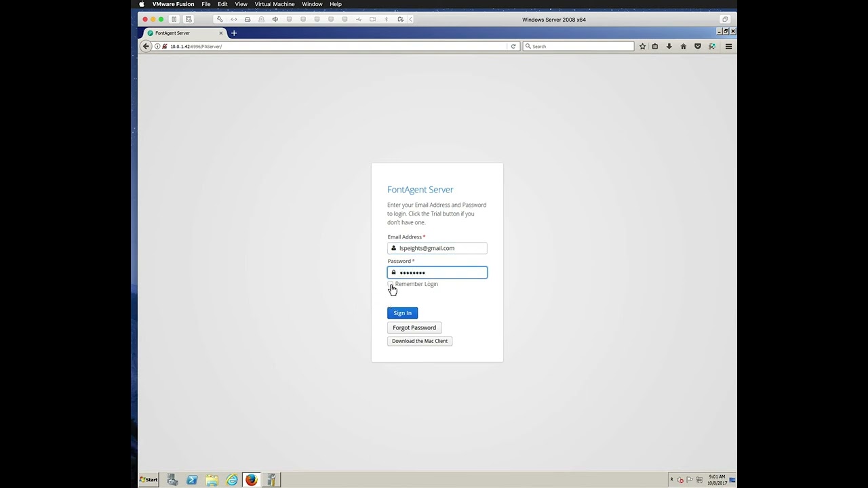This screenshot has height=488, width=868.
Task: Restore down the Firefox window
Action: (726, 31)
